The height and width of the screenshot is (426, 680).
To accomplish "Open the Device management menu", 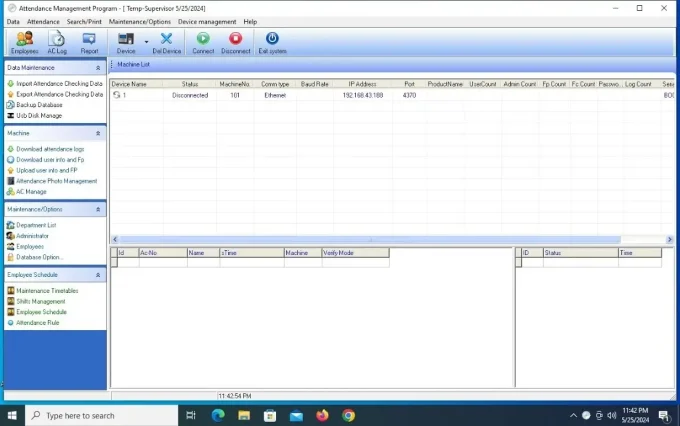I will (x=207, y=21).
